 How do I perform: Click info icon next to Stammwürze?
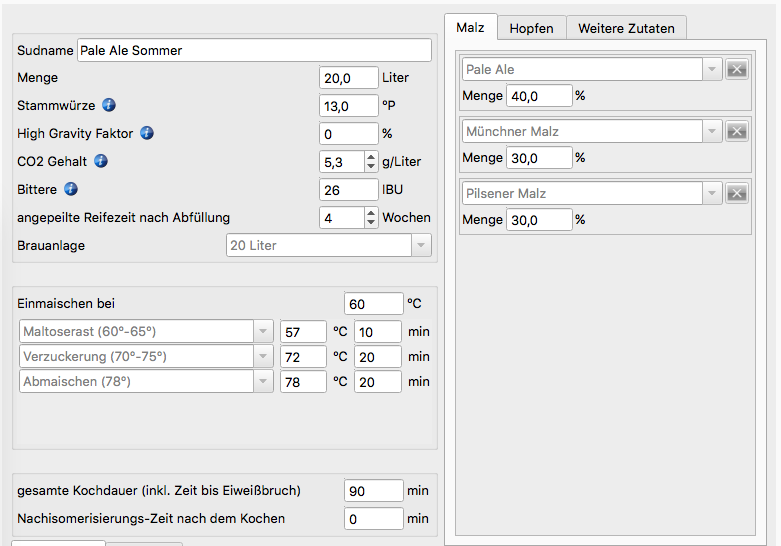point(109,105)
